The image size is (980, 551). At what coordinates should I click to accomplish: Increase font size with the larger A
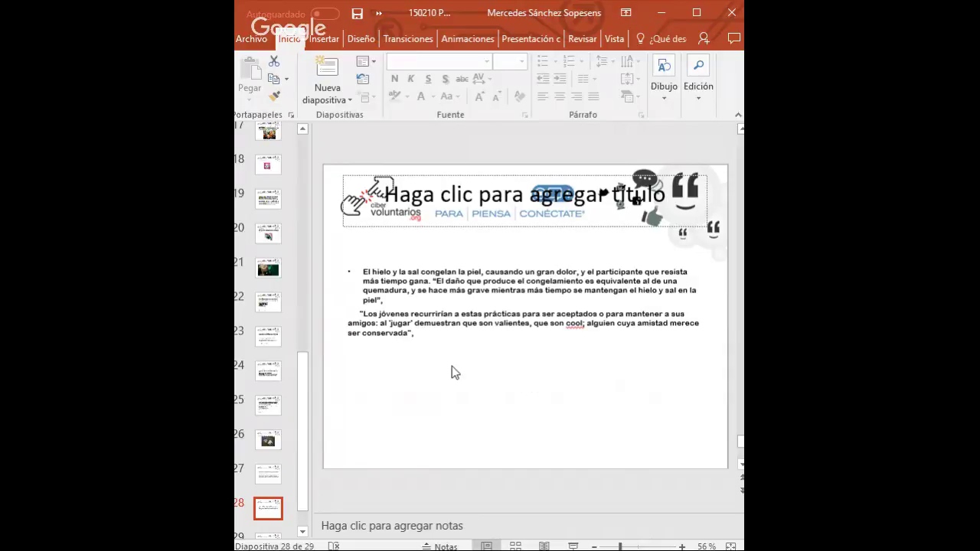pos(479,96)
